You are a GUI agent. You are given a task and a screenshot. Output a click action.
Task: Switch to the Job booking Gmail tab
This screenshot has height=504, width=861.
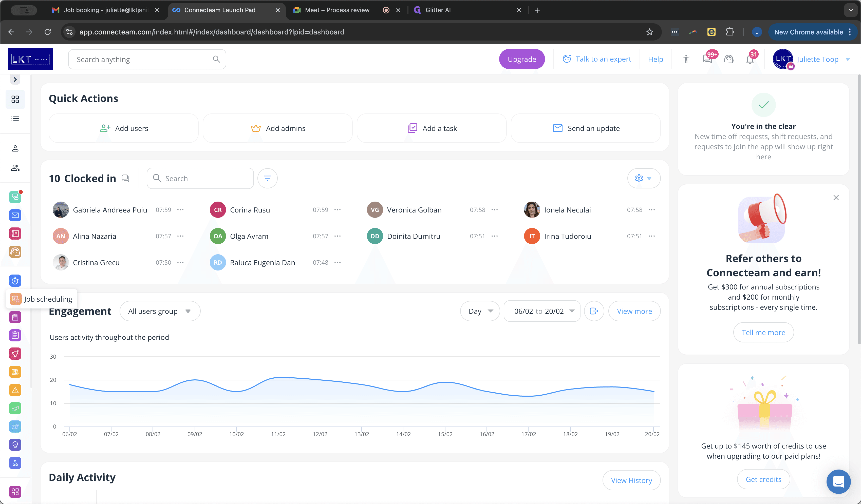[x=106, y=10]
